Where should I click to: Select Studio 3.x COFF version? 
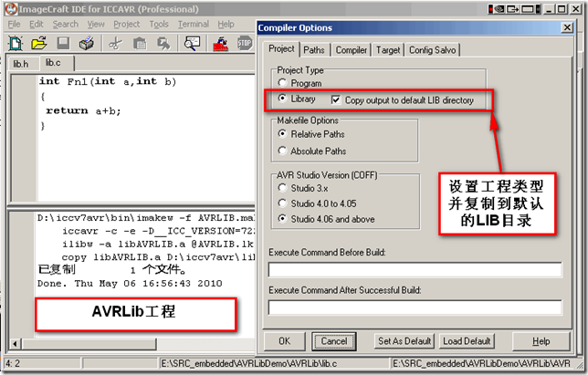click(x=282, y=188)
